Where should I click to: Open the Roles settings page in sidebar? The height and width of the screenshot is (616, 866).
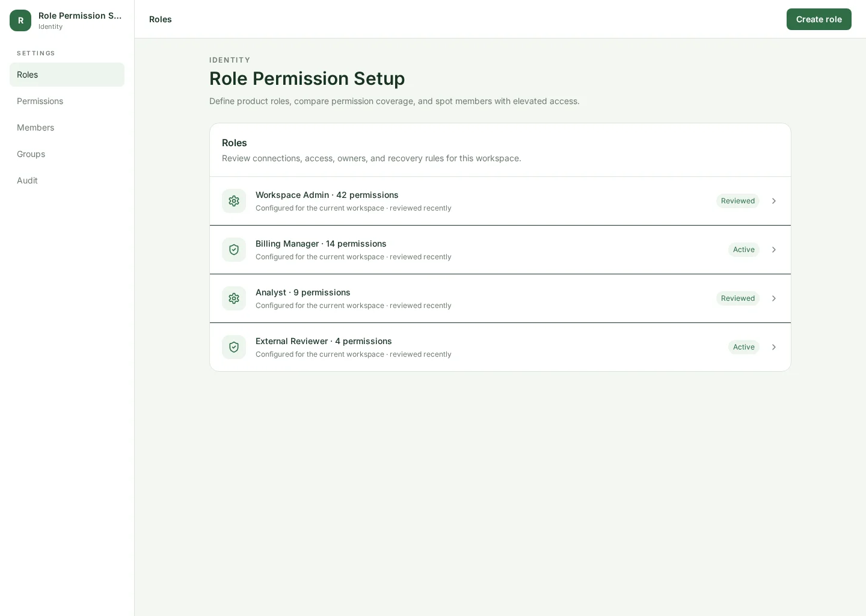coord(67,75)
